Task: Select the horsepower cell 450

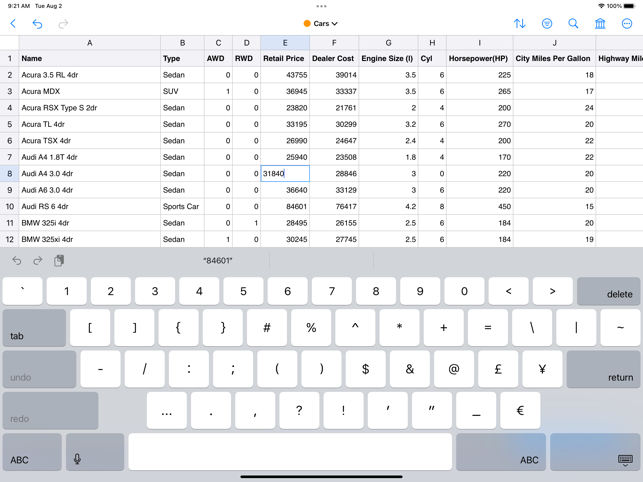Action: [x=479, y=206]
